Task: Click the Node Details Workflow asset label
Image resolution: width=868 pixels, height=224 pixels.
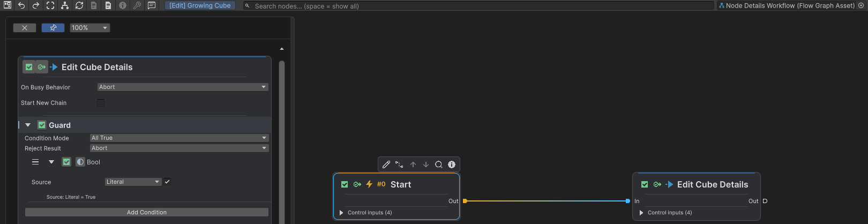Action: click(790, 5)
